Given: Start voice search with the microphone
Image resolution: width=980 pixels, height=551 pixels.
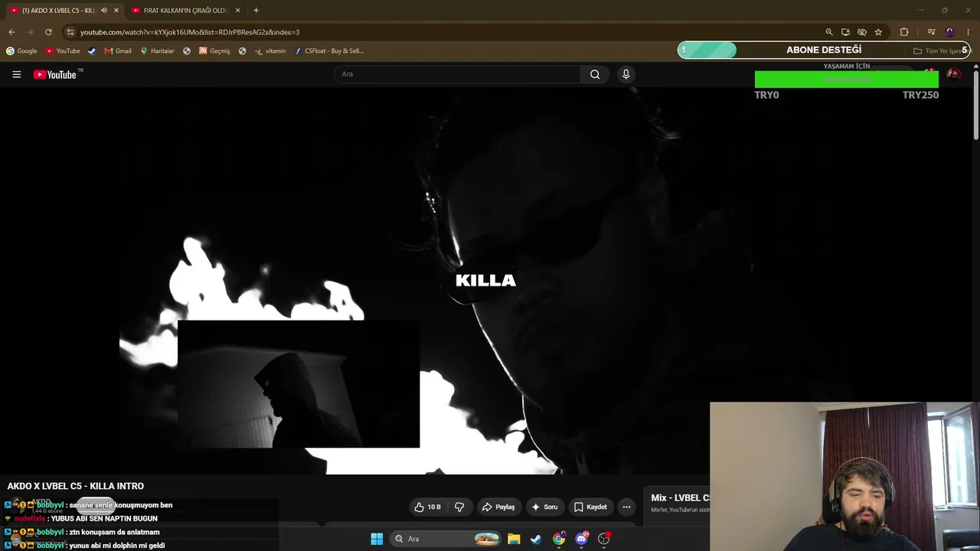Looking at the screenshot, I should click(626, 74).
